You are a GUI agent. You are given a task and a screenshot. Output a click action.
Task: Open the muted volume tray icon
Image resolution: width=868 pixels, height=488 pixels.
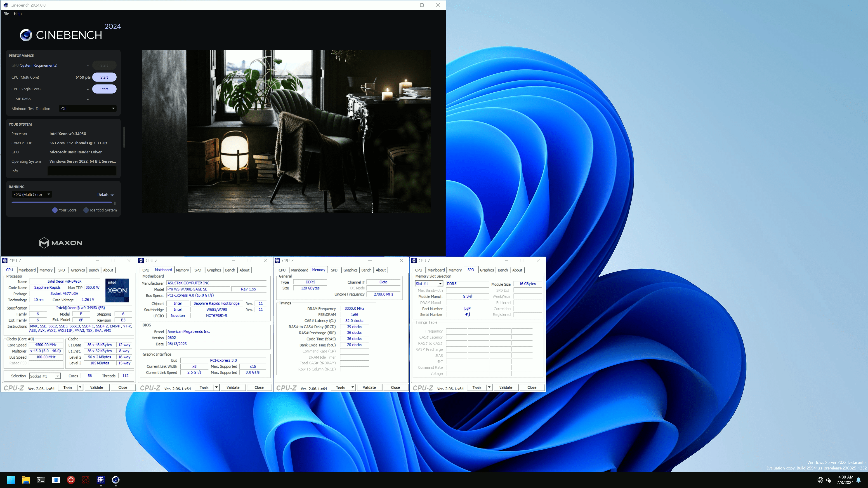829,480
